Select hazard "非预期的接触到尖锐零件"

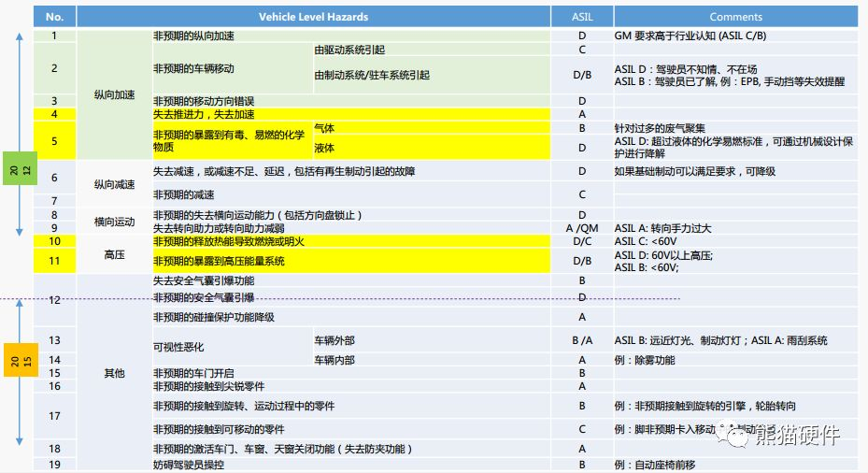tap(208, 387)
